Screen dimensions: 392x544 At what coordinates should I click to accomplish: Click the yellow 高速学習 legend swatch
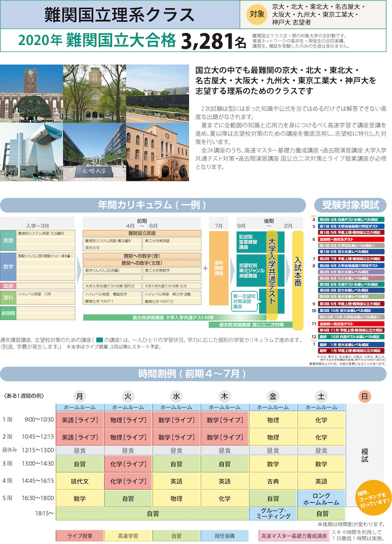coord(128,536)
